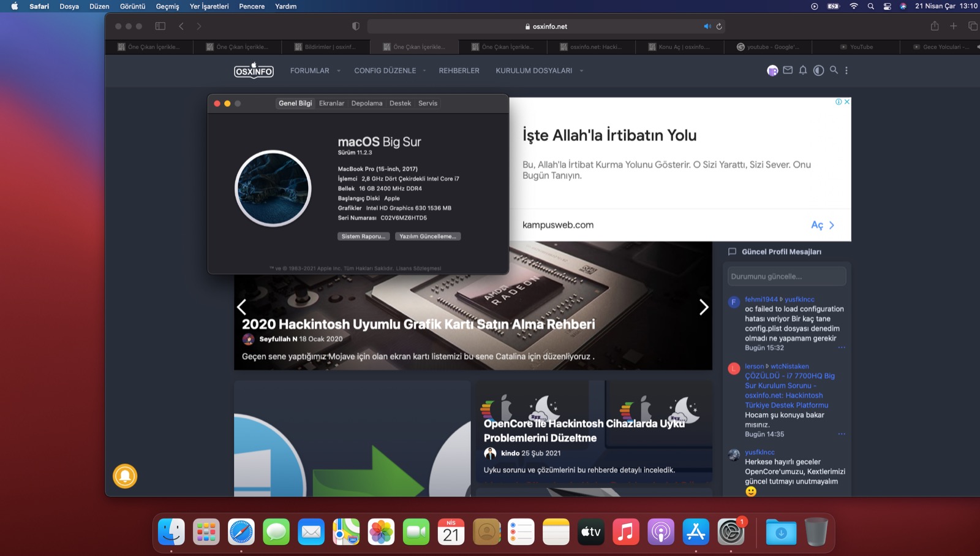
Task: Open the OpenCore uyku problemleri article
Action: click(584, 430)
